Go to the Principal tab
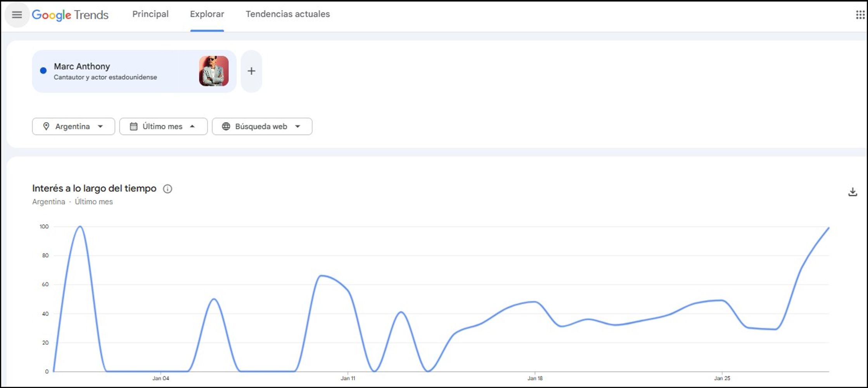The width and height of the screenshot is (868, 388). (150, 14)
